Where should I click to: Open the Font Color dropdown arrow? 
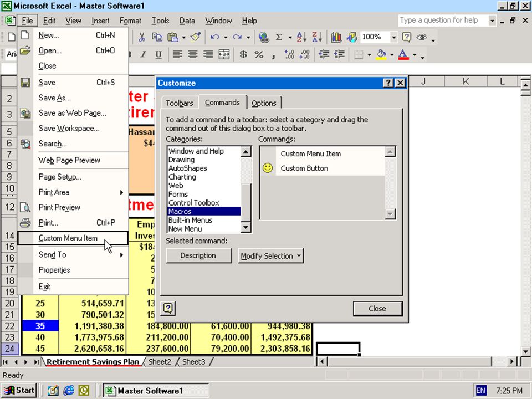415,55
